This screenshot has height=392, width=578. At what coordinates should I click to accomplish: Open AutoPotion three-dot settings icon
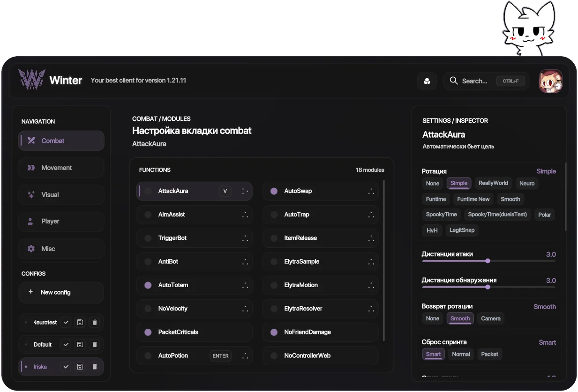[x=245, y=355]
